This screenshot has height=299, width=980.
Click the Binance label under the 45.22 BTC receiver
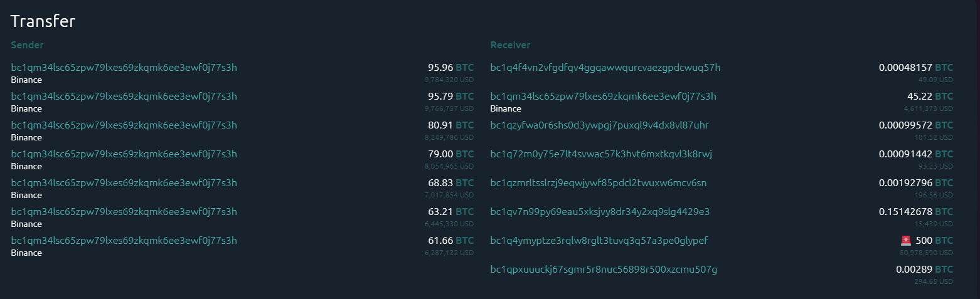click(506, 108)
